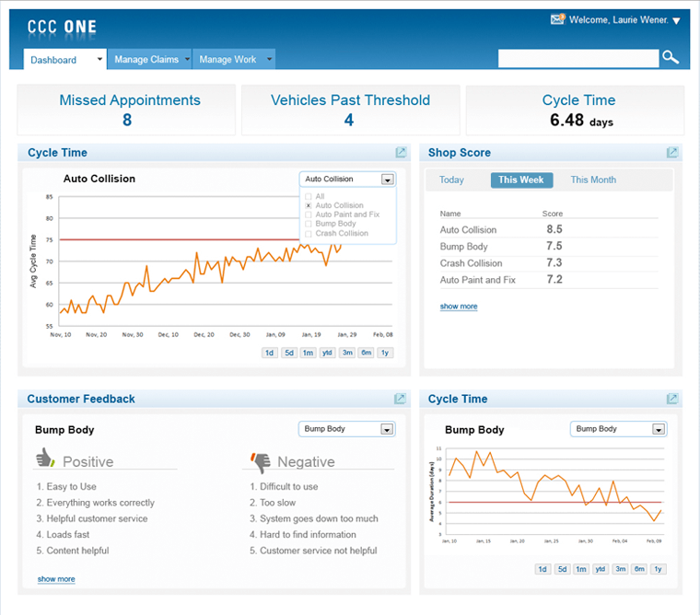Check the All shops checkbox
This screenshot has height=615, width=700.
click(308, 196)
